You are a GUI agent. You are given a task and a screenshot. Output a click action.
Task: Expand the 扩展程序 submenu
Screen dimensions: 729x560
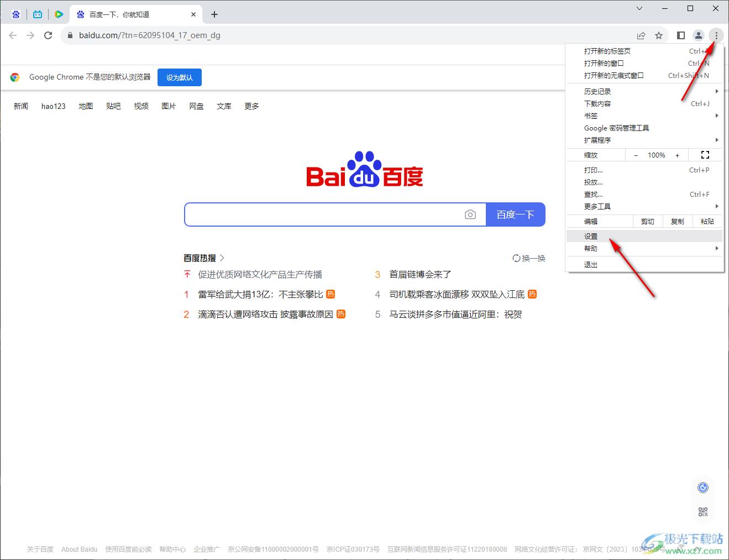(645, 140)
